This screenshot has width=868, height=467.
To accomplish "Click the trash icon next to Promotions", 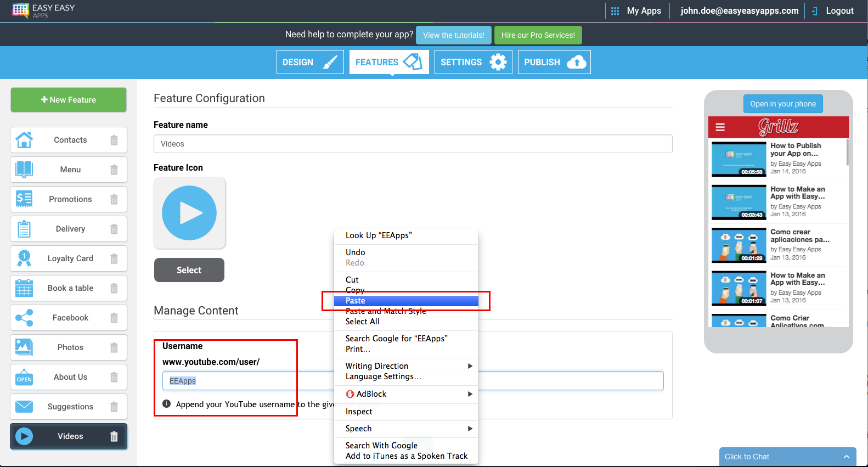I will tap(114, 199).
